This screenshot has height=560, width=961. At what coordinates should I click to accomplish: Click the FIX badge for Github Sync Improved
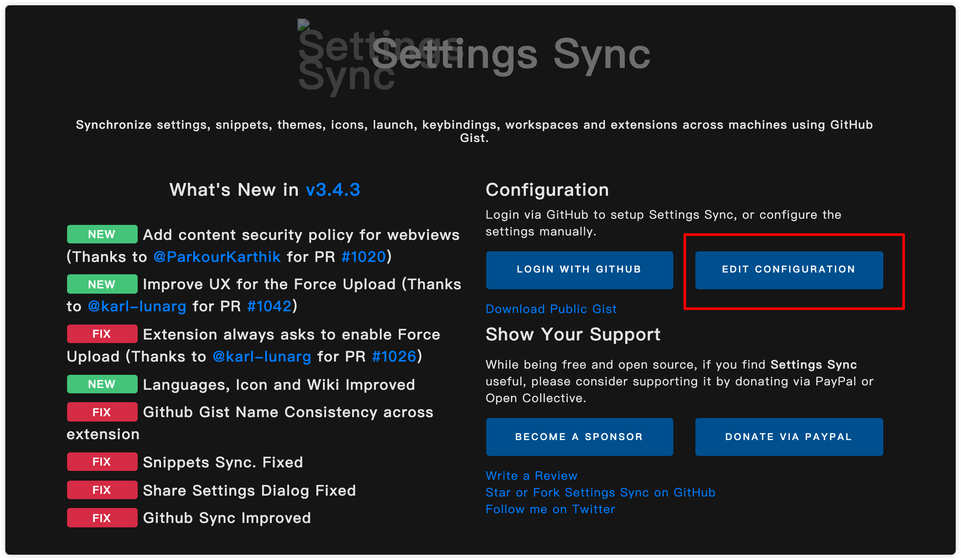[102, 518]
